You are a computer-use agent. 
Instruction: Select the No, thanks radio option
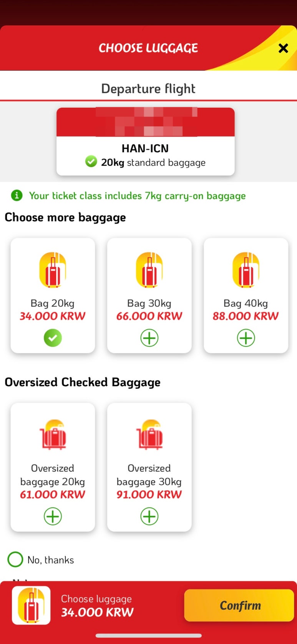click(x=15, y=559)
